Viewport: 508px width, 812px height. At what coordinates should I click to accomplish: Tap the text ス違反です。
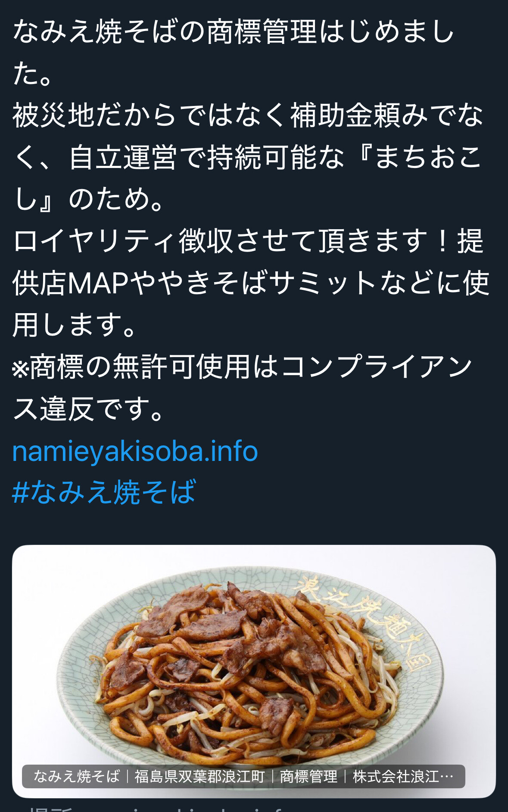pos(88,409)
